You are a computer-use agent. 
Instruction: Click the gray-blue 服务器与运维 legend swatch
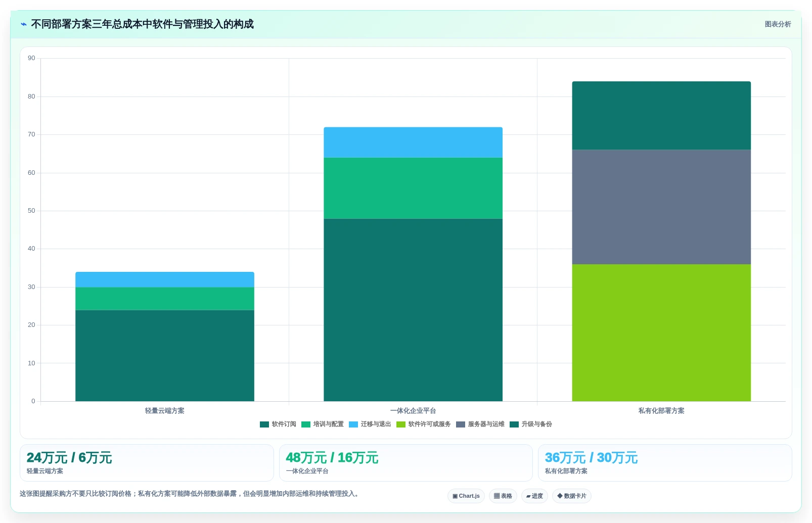[461, 424]
